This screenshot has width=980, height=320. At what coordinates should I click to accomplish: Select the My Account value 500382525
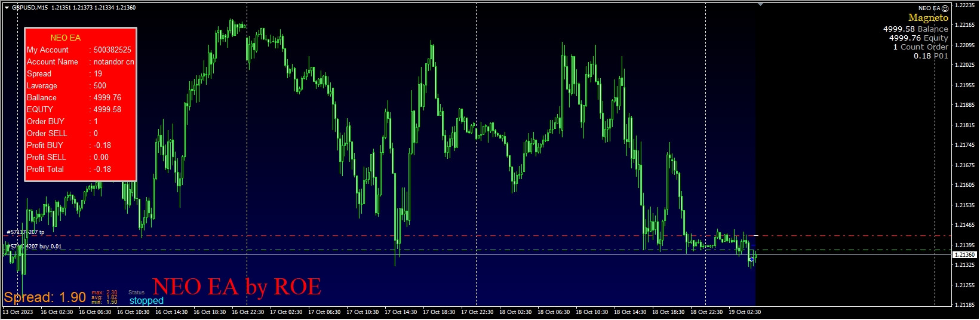click(112, 50)
